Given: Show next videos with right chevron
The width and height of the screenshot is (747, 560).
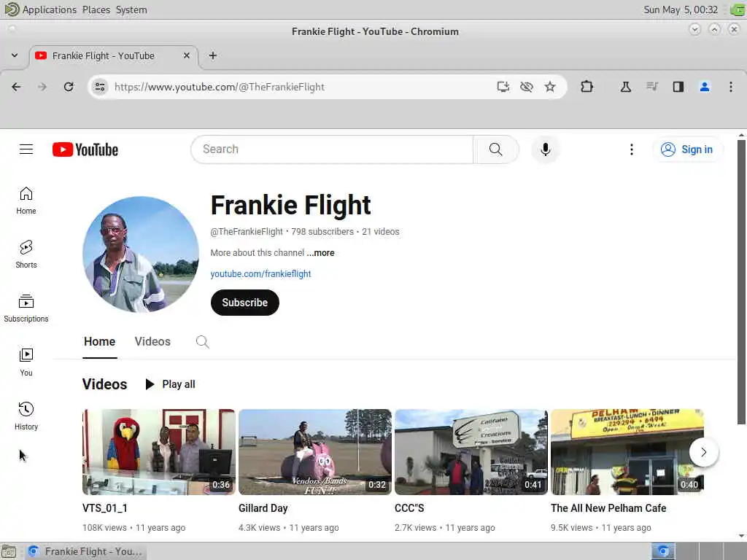Looking at the screenshot, I should pos(704,452).
